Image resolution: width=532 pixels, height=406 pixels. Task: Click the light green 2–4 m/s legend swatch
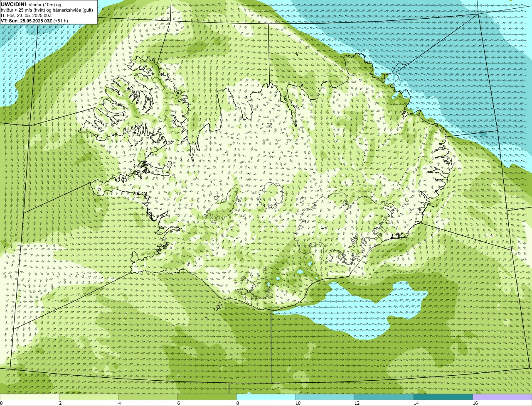[89, 397]
